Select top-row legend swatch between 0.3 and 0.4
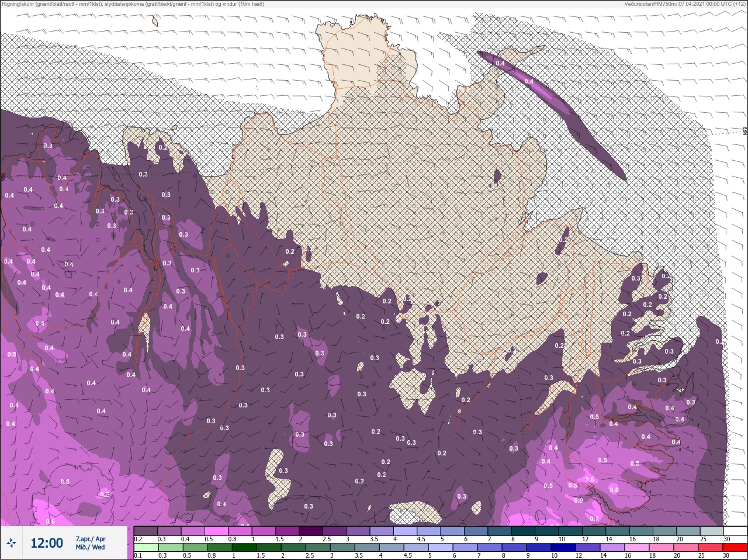This screenshot has height=560, width=748. (x=169, y=531)
